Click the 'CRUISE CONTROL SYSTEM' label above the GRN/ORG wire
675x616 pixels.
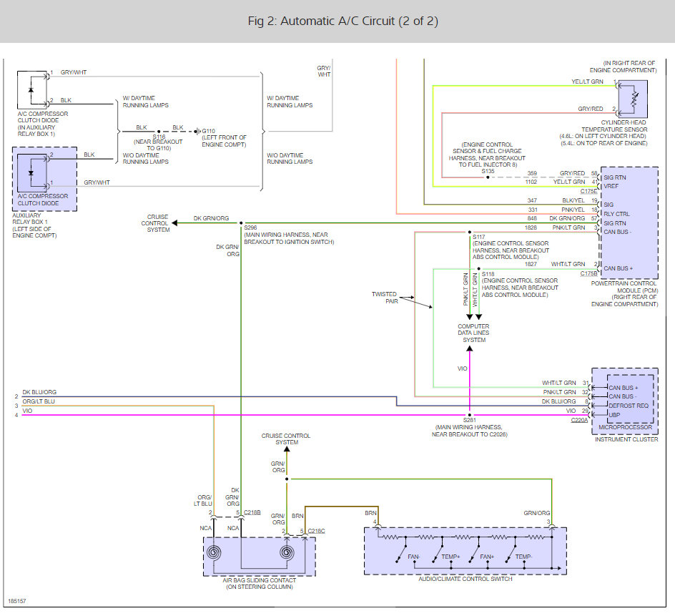[286, 439]
